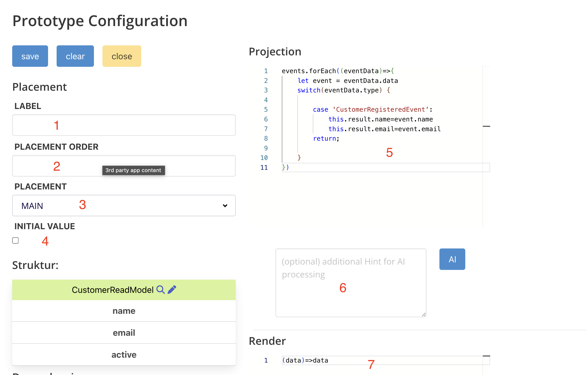
Task: Click the pencil edit icon beside CustomerReadModel
Action: tap(172, 290)
